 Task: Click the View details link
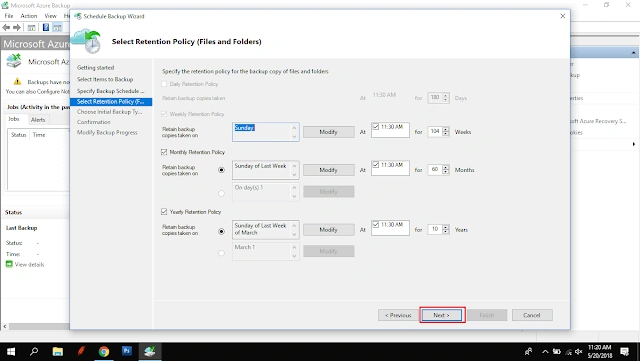(x=29, y=265)
